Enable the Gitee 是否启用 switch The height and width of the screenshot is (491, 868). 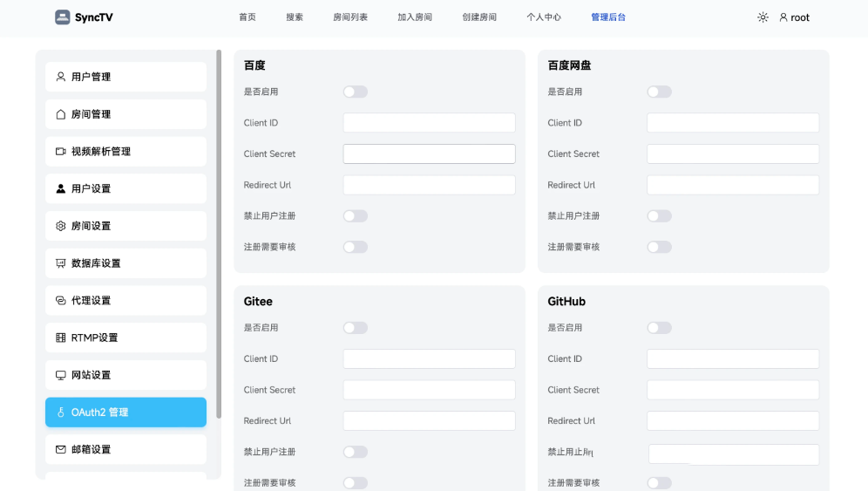point(356,328)
